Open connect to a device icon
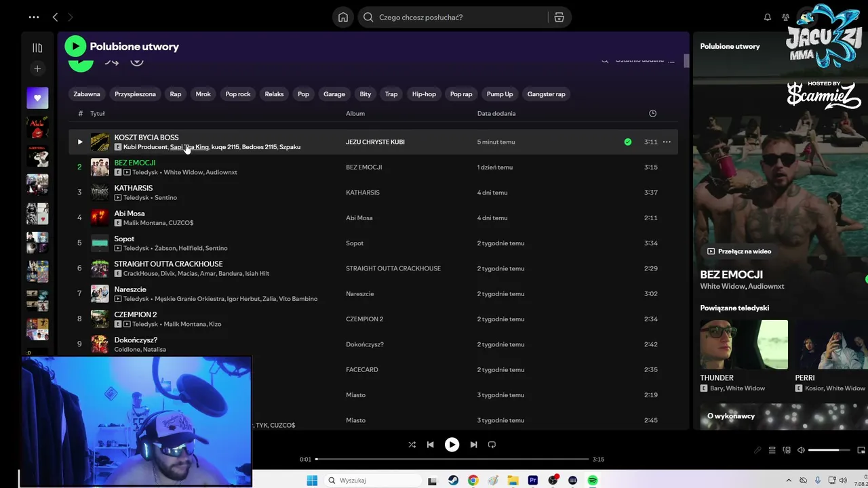The width and height of the screenshot is (868, 488). (x=787, y=450)
